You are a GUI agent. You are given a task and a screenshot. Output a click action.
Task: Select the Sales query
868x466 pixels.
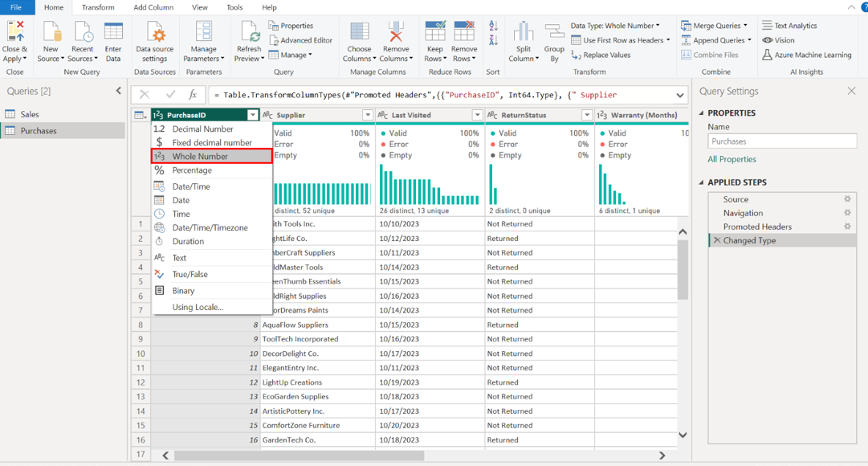pos(30,114)
